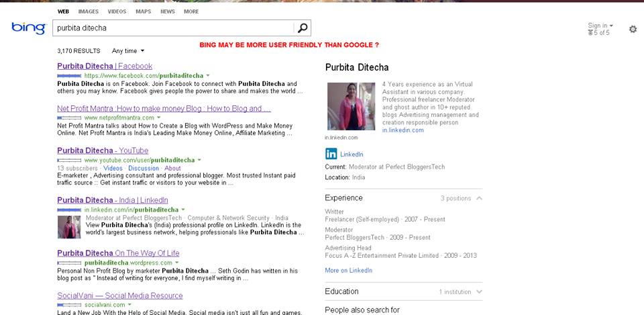Click the LinkedIn result profile thumbnail
This screenshot has width=644, height=315.
click(x=69, y=227)
